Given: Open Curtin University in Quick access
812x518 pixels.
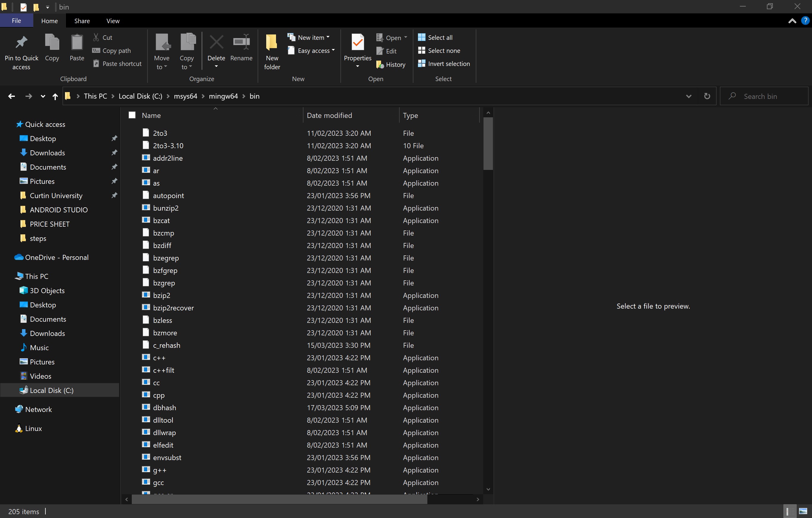Looking at the screenshot, I should pyautogui.click(x=56, y=196).
